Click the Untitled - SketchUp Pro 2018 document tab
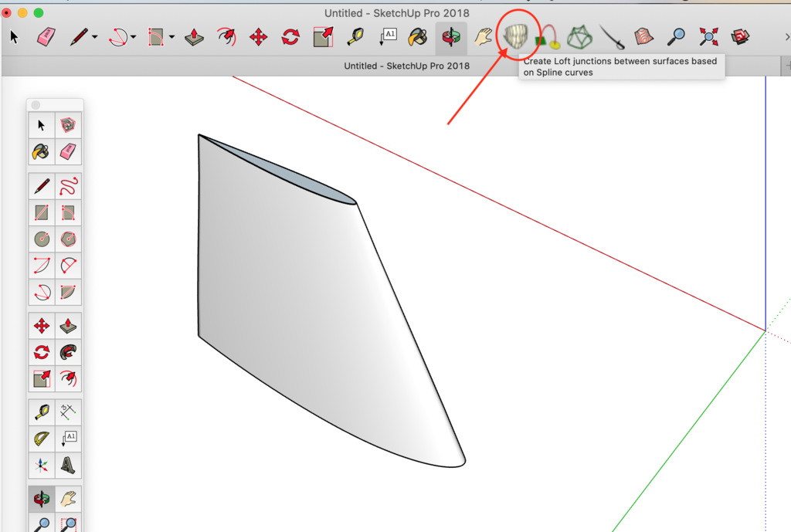This screenshot has width=791, height=532. coord(406,66)
